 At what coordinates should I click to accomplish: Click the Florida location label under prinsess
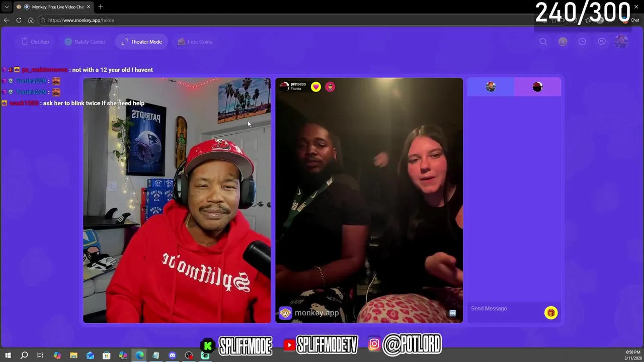click(296, 89)
